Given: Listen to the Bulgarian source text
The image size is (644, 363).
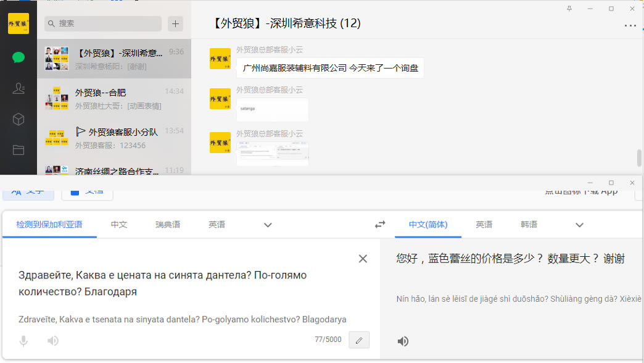Looking at the screenshot, I should click(x=53, y=340).
